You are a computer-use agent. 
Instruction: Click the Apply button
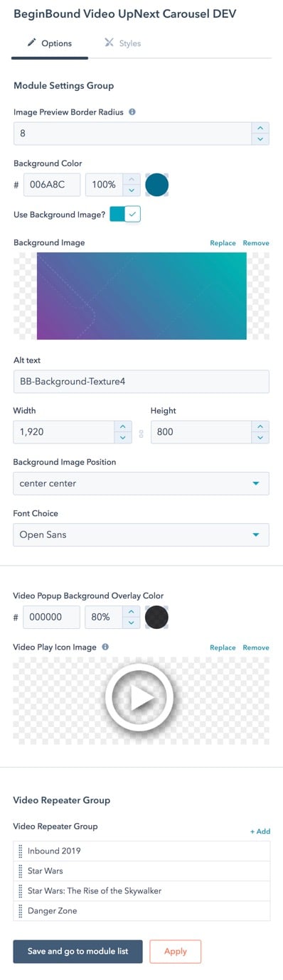pyautogui.click(x=176, y=951)
